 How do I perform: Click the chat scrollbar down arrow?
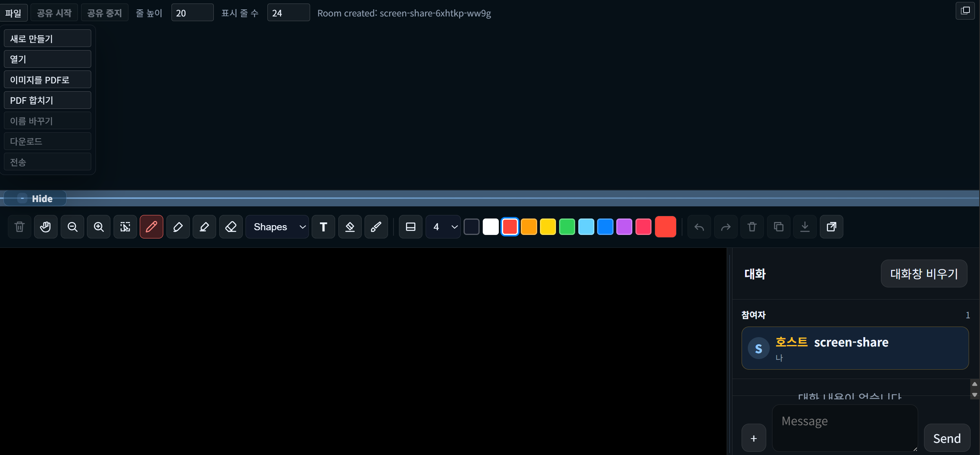pos(975,395)
